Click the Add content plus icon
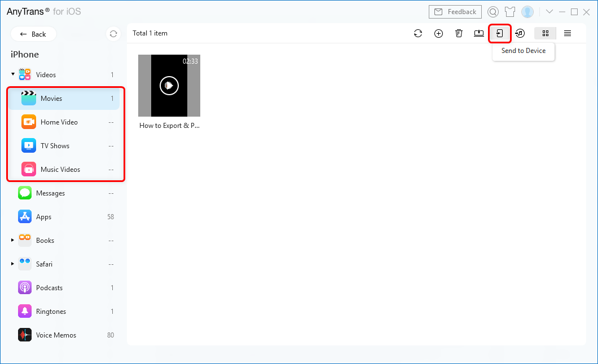The image size is (598, 364). [438, 34]
